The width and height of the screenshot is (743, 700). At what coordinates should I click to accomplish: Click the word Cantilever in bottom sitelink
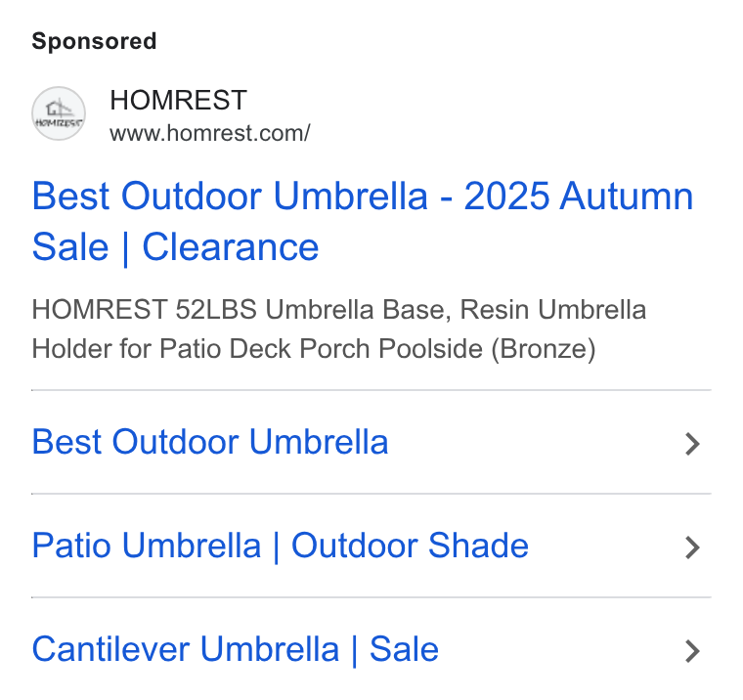click(110, 649)
